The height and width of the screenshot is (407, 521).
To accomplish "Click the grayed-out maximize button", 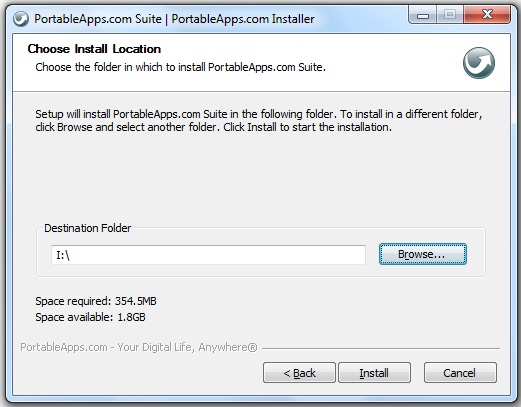I will click(x=450, y=15).
